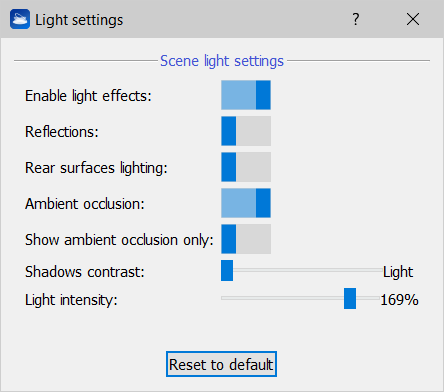Enable the Reflections toggle switch
Screen dimensions: 444x392
246,131
